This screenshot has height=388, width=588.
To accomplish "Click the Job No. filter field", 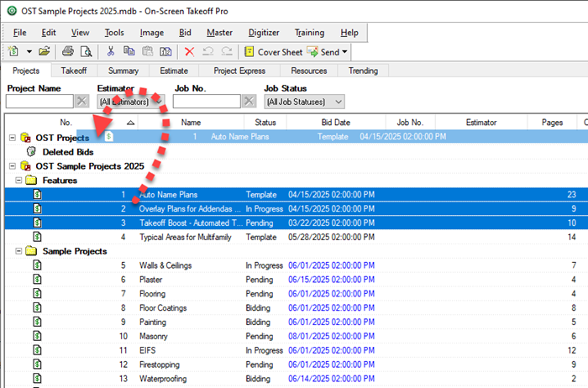I will [x=207, y=102].
